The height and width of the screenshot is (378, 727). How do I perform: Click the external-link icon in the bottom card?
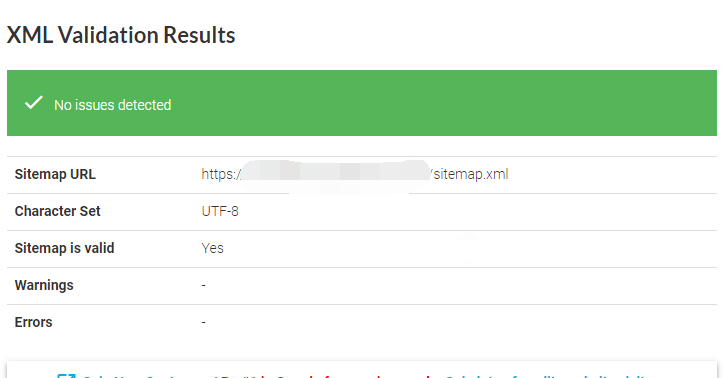point(66,375)
